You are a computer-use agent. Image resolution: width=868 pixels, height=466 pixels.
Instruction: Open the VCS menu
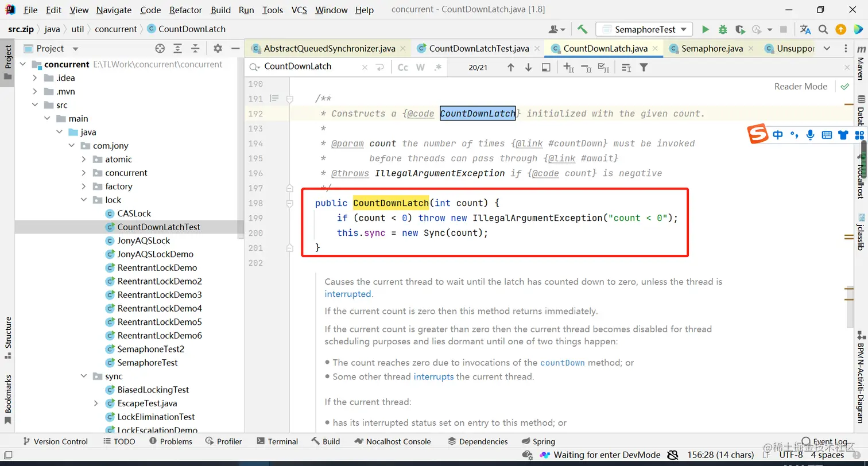[x=299, y=10]
